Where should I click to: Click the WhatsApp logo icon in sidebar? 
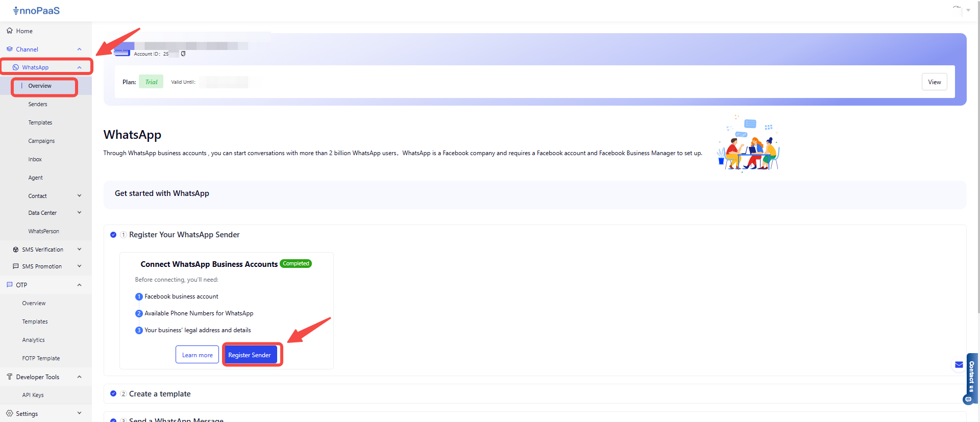[x=16, y=67]
